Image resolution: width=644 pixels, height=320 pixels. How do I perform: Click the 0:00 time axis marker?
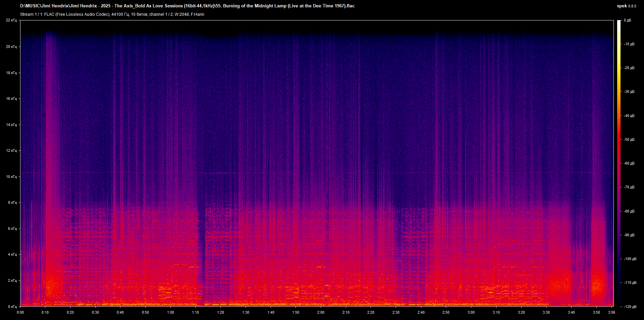[20, 312]
